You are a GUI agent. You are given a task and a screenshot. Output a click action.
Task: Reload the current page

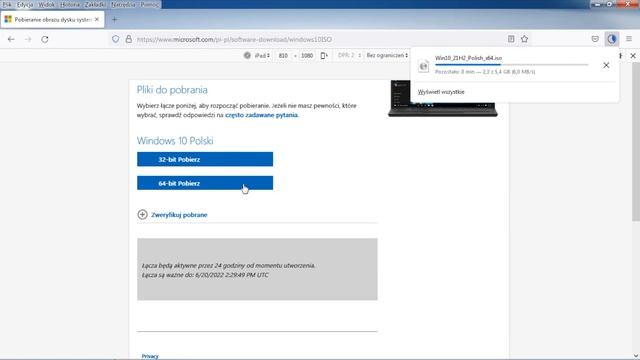click(x=45, y=39)
